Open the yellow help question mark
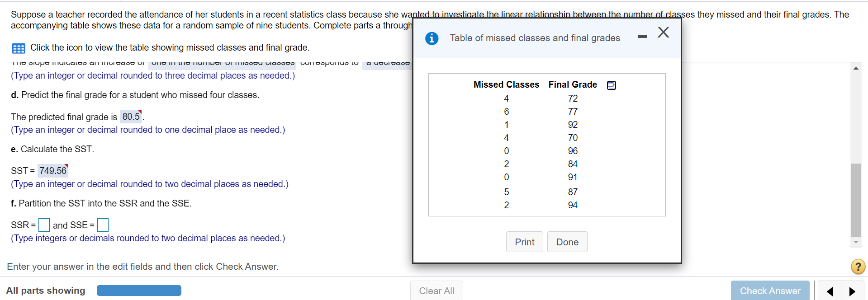This screenshot has width=868, height=300. 858,267
